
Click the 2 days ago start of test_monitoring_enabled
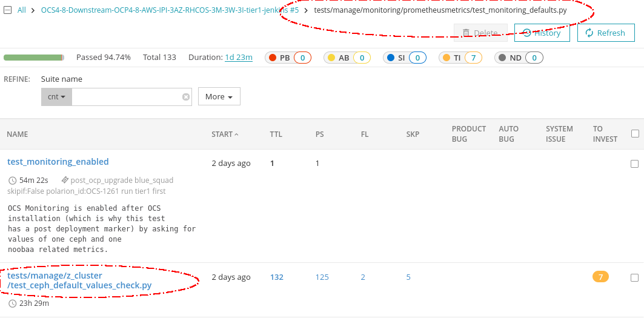tap(231, 164)
